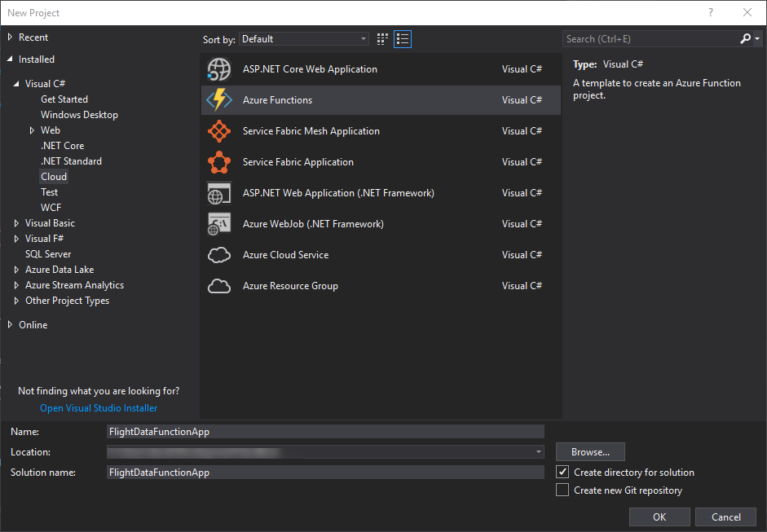Select the .NET Core category

62,146
